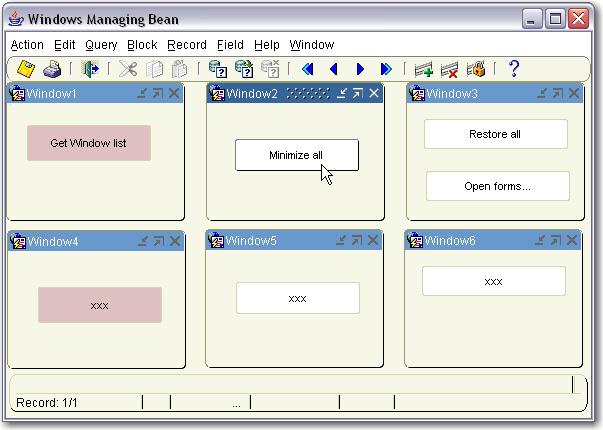The width and height of the screenshot is (603, 430).
Task: Minimize the Window3 inner window
Action: [542, 93]
